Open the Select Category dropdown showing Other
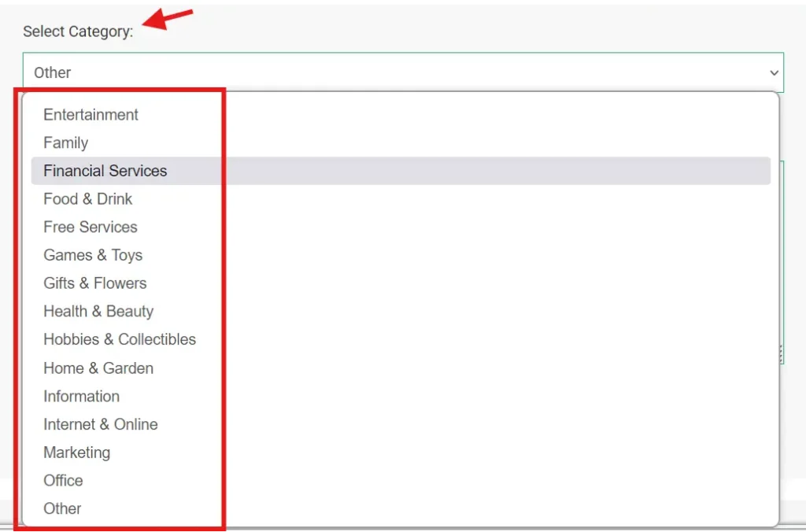This screenshot has height=532, width=806. tap(403, 72)
